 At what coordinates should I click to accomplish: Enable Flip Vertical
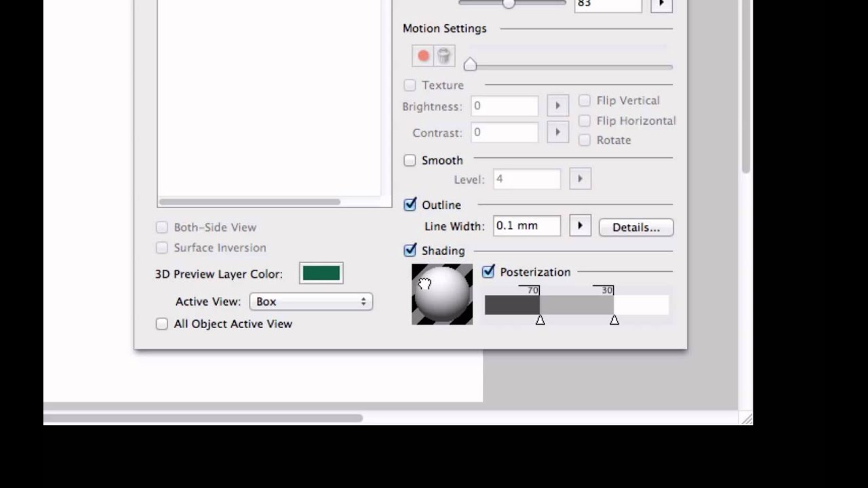[585, 100]
